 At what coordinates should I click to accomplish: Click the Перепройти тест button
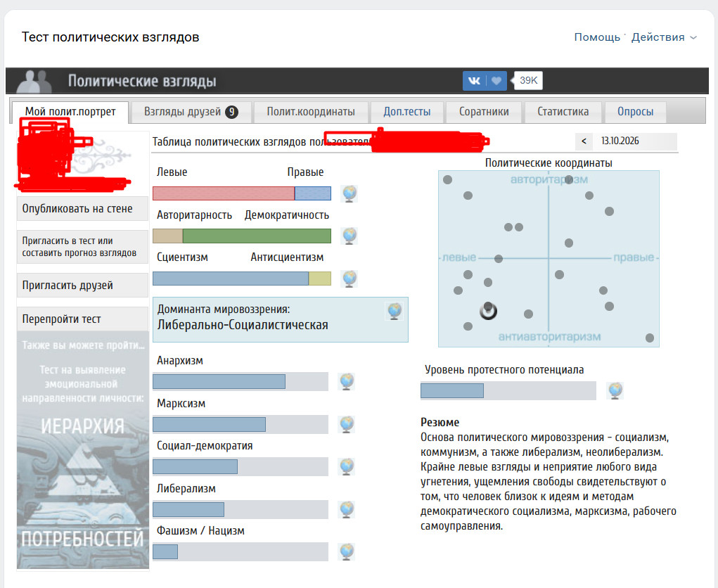82,319
